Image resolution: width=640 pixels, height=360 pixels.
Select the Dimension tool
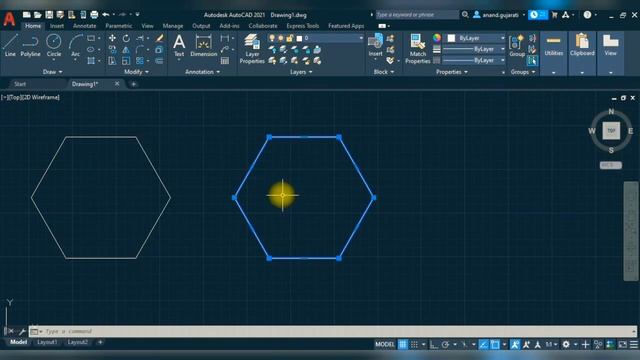point(204,45)
